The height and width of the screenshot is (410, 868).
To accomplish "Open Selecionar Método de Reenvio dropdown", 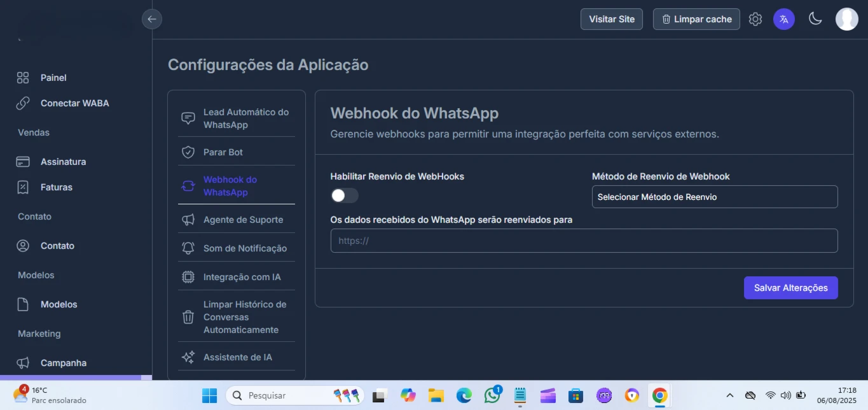I will coord(715,197).
